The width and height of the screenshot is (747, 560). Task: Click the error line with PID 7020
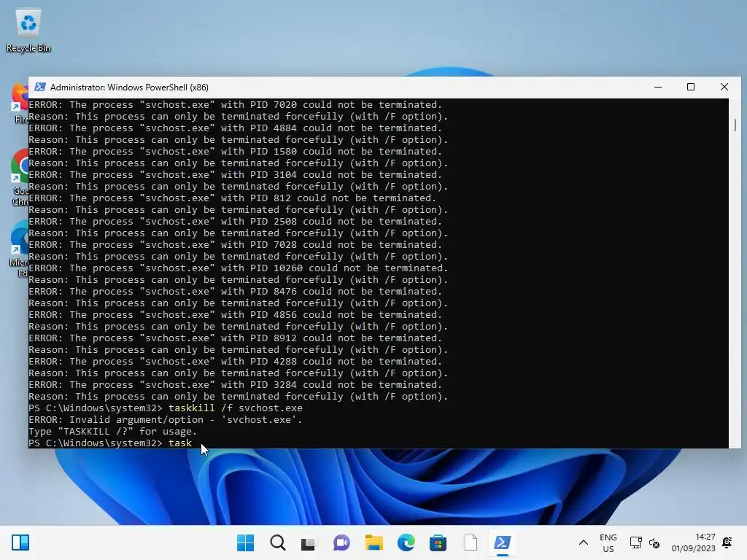tap(236, 105)
